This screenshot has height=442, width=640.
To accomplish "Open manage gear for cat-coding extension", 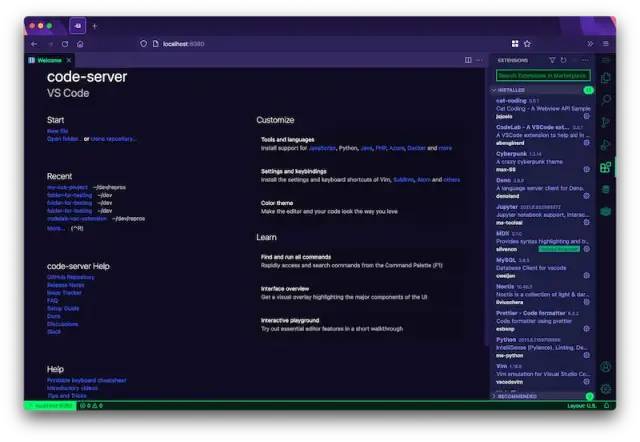I will tap(587, 116).
